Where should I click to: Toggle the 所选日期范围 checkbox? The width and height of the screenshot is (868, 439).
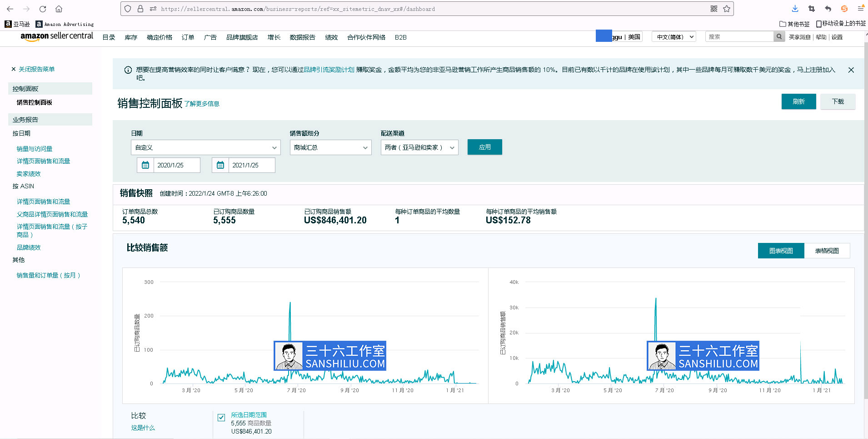coord(221,417)
